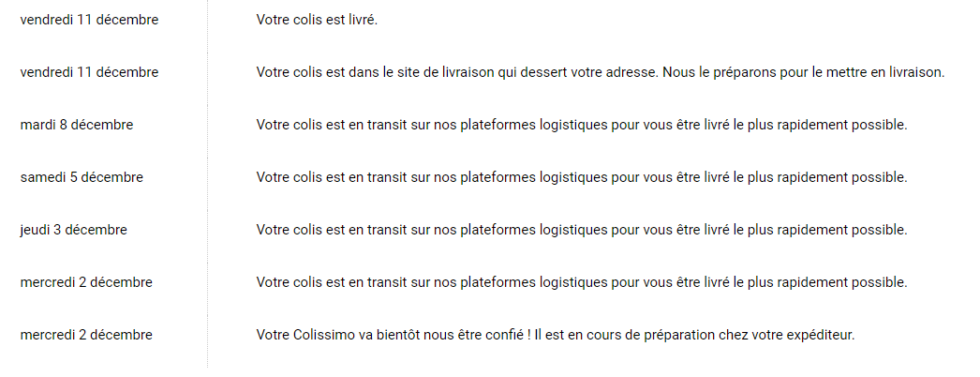Viewport: 980px width, 377px height.
Task: Select the 'samedi 5 décembre' date
Action: [x=82, y=177]
